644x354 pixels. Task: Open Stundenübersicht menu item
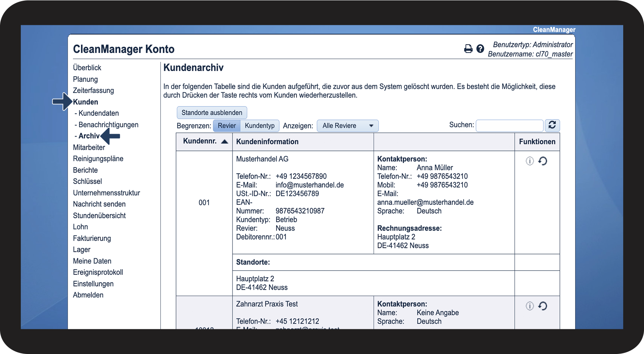(x=99, y=215)
